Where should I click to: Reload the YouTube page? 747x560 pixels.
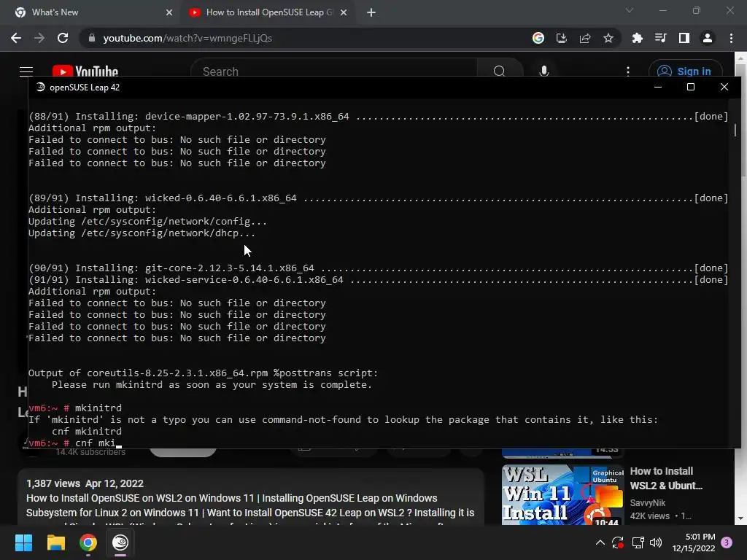pyautogui.click(x=63, y=38)
